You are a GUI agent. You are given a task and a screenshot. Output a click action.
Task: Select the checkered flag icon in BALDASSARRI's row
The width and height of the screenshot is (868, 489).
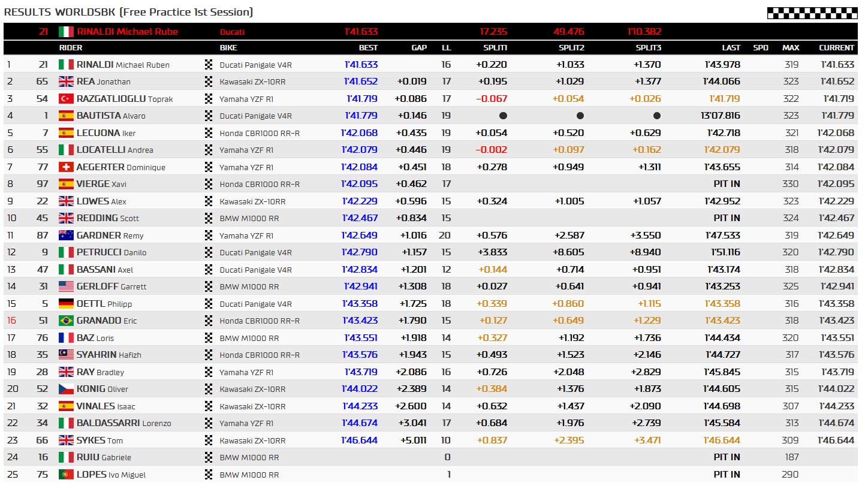[209, 423]
